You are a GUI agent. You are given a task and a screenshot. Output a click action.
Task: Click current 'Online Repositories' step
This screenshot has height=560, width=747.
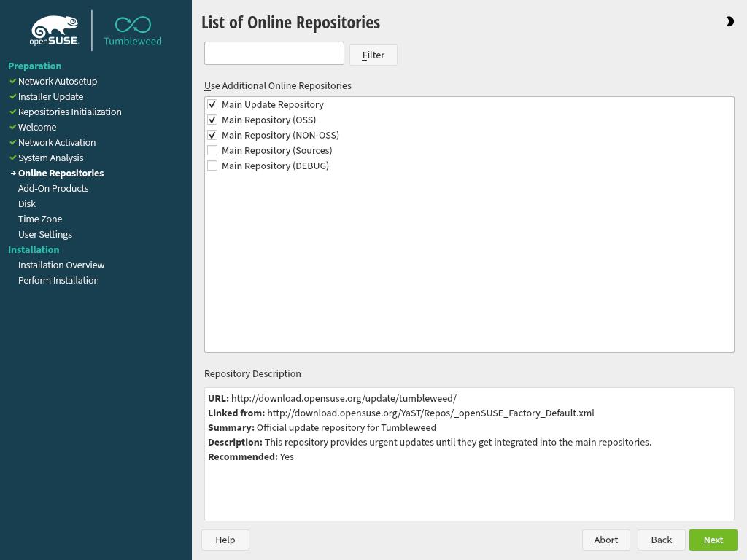point(61,174)
